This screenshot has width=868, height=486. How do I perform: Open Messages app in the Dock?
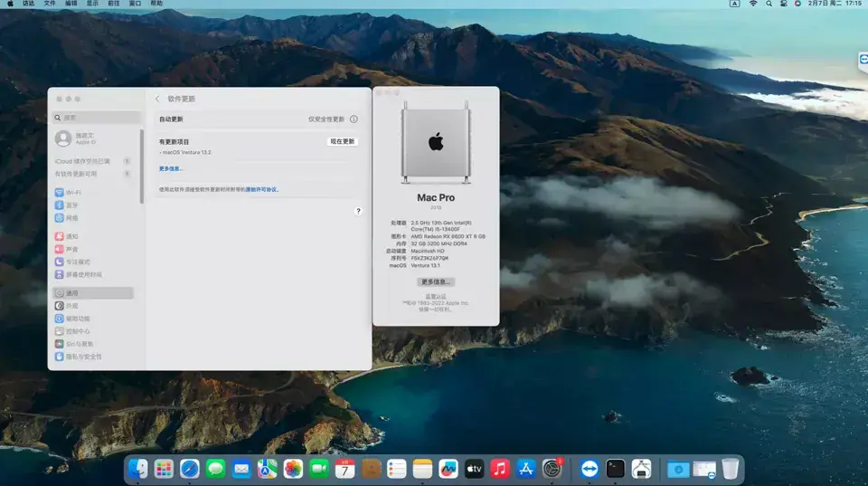(x=215, y=469)
